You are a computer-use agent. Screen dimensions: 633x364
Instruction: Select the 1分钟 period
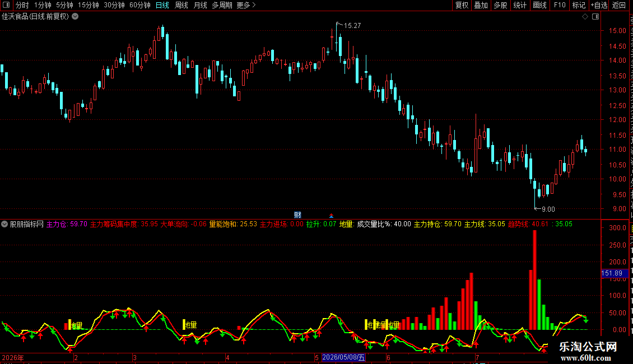tap(43, 5)
